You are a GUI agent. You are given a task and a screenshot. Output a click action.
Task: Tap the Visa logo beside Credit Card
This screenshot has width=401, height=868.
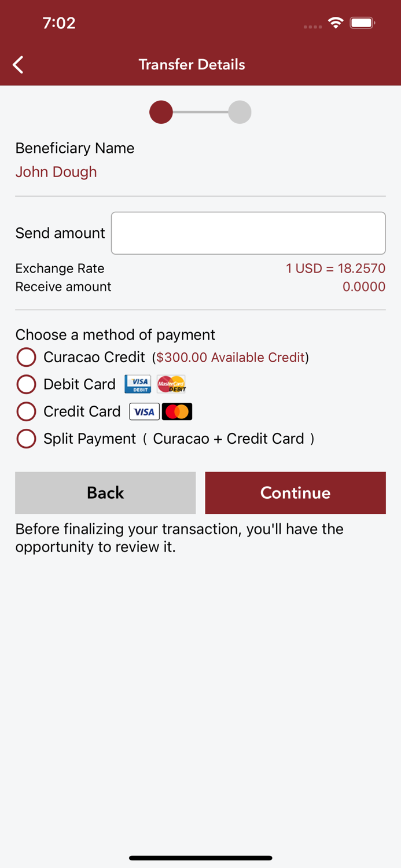point(144,411)
